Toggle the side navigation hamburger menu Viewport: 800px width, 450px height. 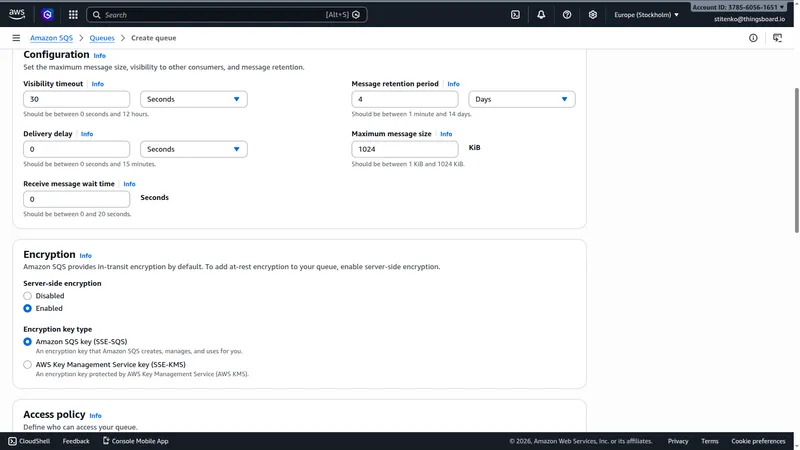(16, 38)
